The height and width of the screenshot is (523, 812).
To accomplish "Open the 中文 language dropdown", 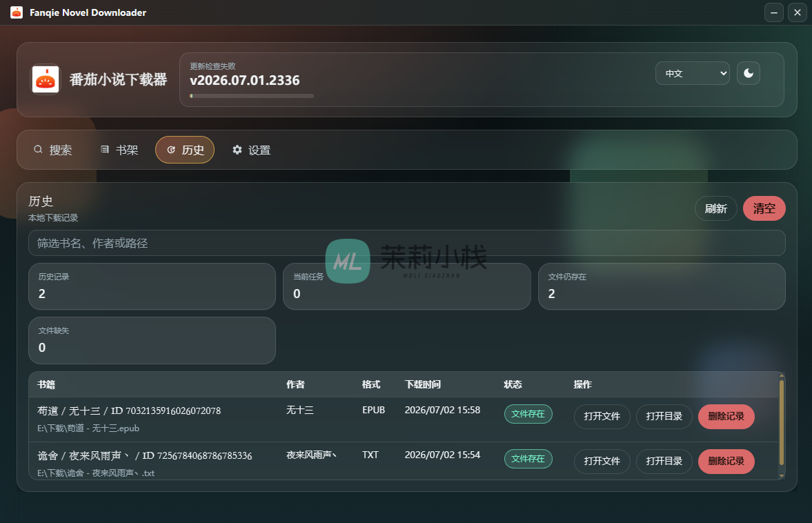I will [x=693, y=73].
